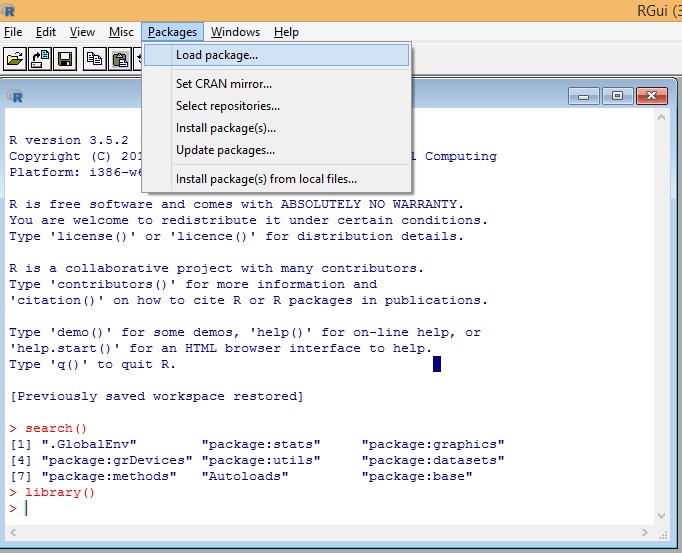Choose Install package(s) from local files...
The width and height of the screenshot is (682, 553).
point(276,179)
